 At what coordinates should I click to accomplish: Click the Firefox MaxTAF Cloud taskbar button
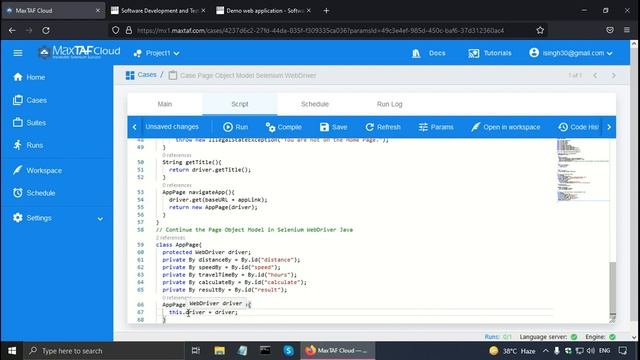click(338, 351)
